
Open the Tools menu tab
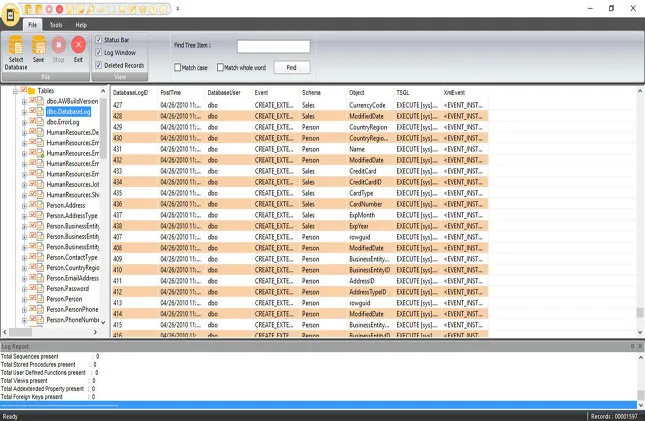(x=56, y=25)
